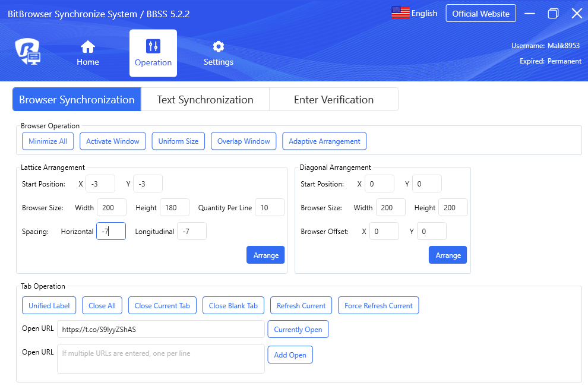This screenshot has width=588, height=392.
Task: Switch to Browser Synchronization tab
Action: pyautogui.click(x=77, y=99)
